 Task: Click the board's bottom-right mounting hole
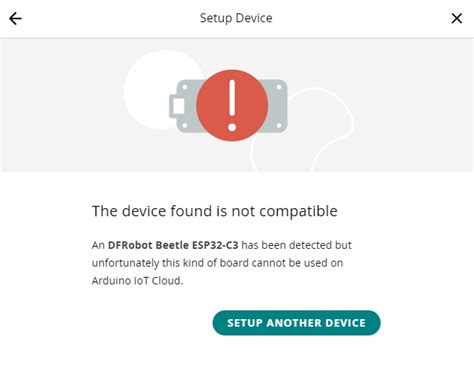[x=279, y=126]
